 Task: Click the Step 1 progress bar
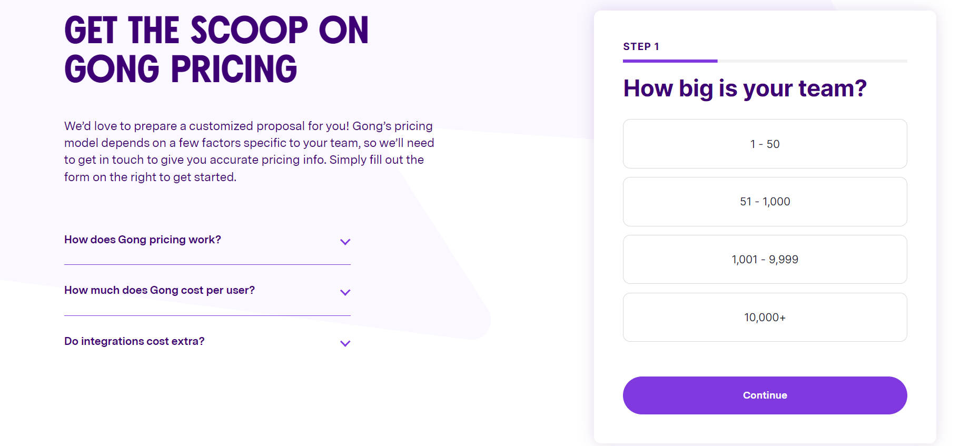click(765, 61)
